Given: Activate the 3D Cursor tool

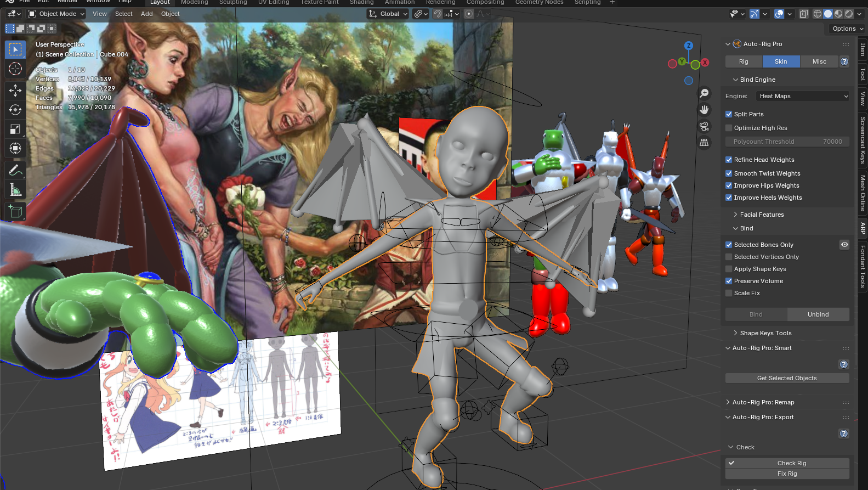Looking at the screenshot, I should click(15, 69).
